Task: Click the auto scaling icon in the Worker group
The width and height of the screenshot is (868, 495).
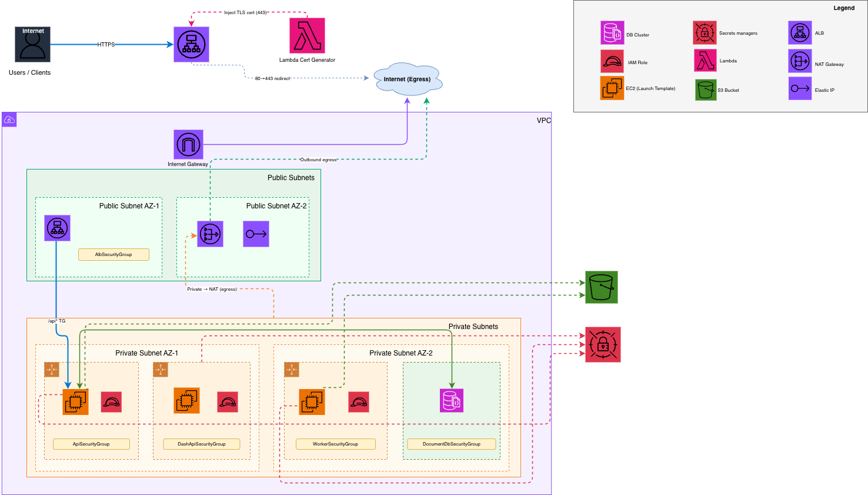Action: click(292, 370)
